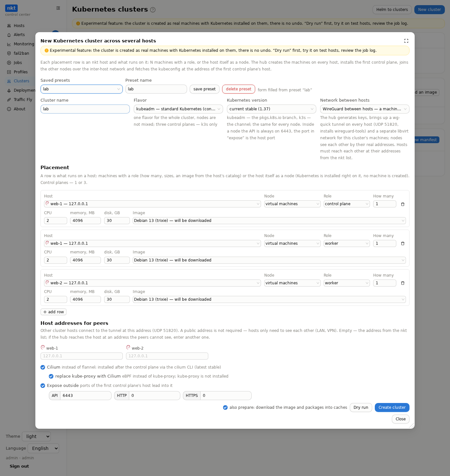The image size is (450, 476).
Task: Click the Clusters sidebar icon
Action: pos(9,81)
